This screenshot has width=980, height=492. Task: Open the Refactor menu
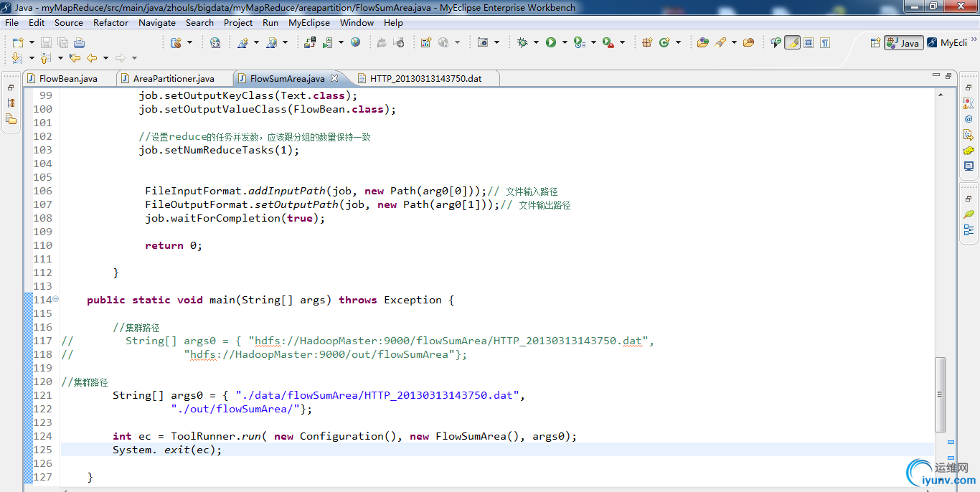coord(110,22)
